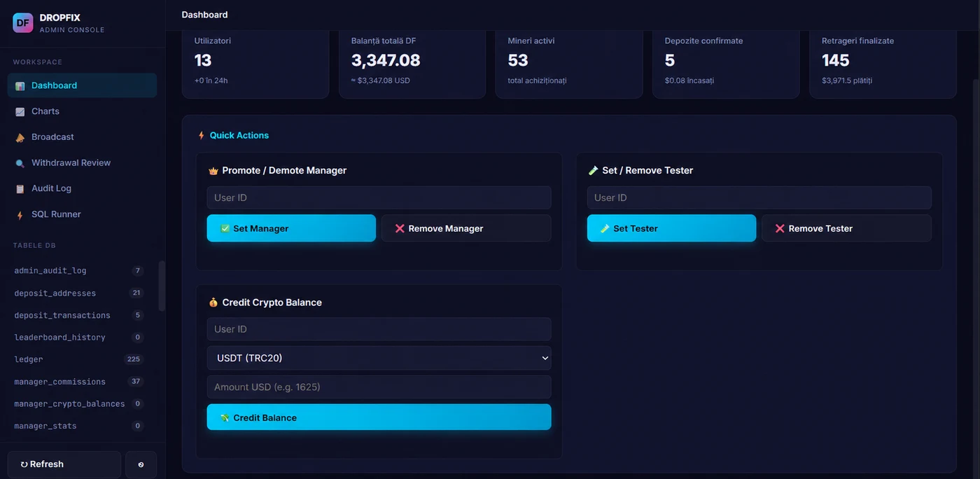Click the Audit Log clipboard icon

click(x=20, y=189)
